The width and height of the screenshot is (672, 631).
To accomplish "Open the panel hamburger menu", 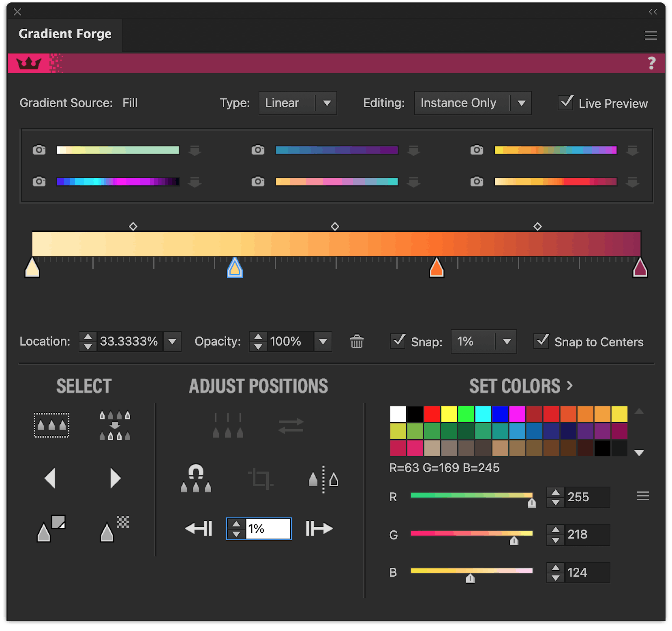I will 650,35.
